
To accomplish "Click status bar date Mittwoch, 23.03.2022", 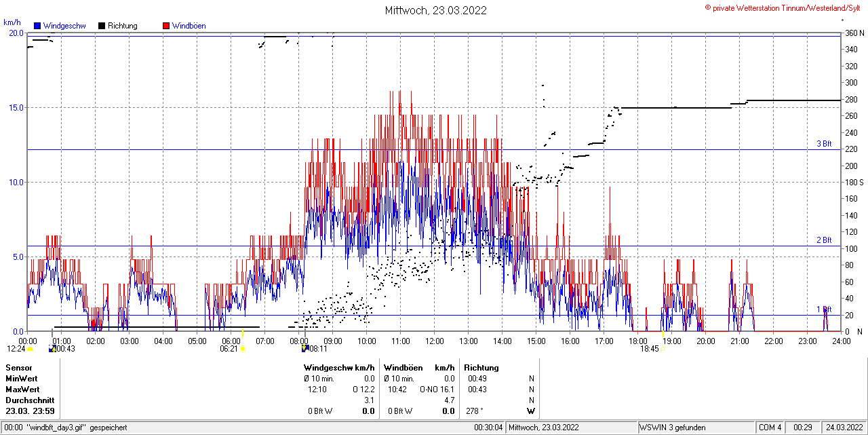I will coord(544,428).
